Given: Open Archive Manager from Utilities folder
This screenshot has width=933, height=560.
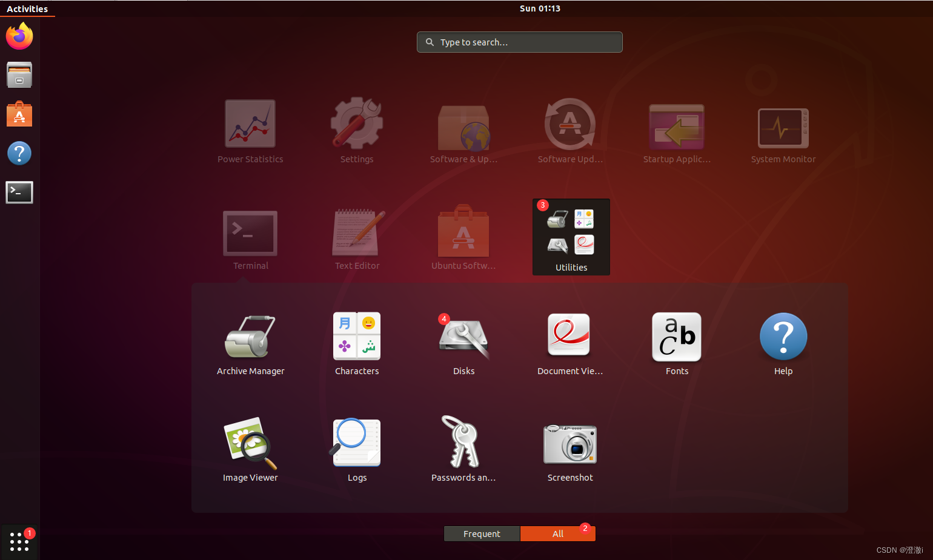Looking at the screenshot, I should (250, 345).
